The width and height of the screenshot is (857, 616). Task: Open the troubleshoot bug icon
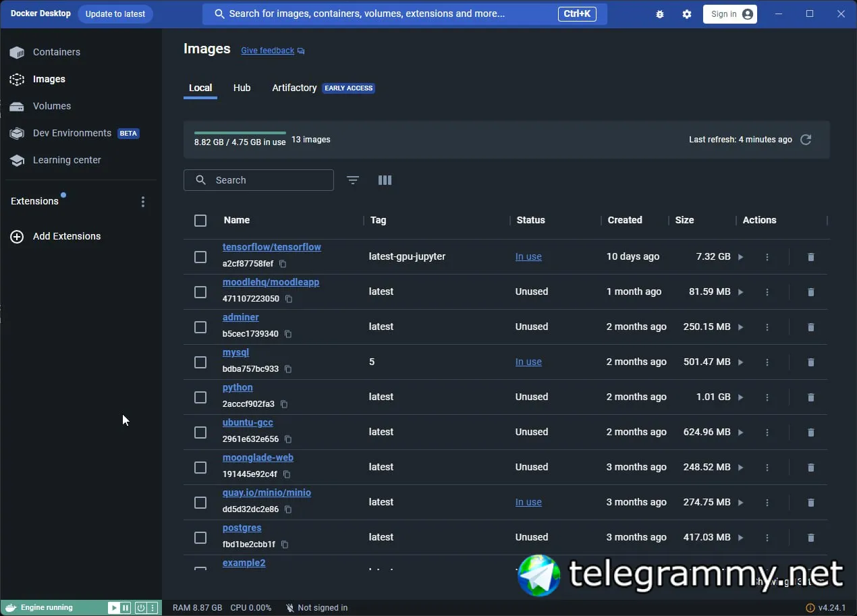[660, 14]
